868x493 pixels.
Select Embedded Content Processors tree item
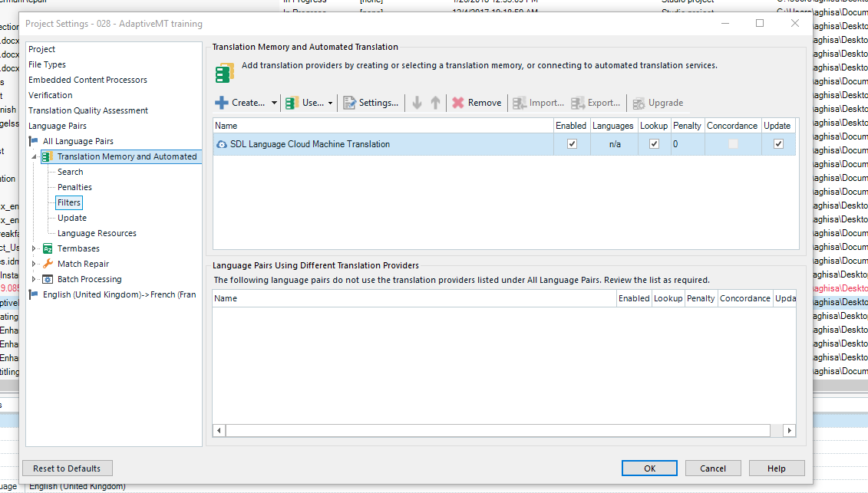[x=87, y=80]
